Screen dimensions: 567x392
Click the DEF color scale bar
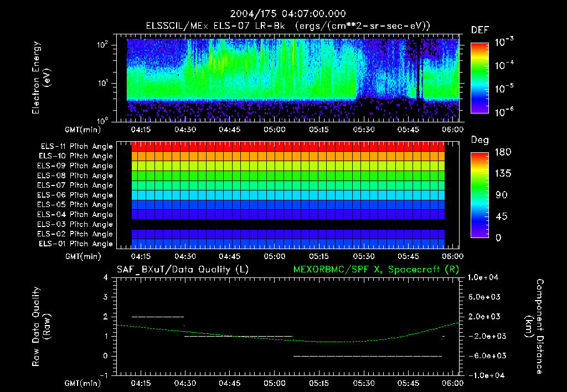click(x=480, y=78)
